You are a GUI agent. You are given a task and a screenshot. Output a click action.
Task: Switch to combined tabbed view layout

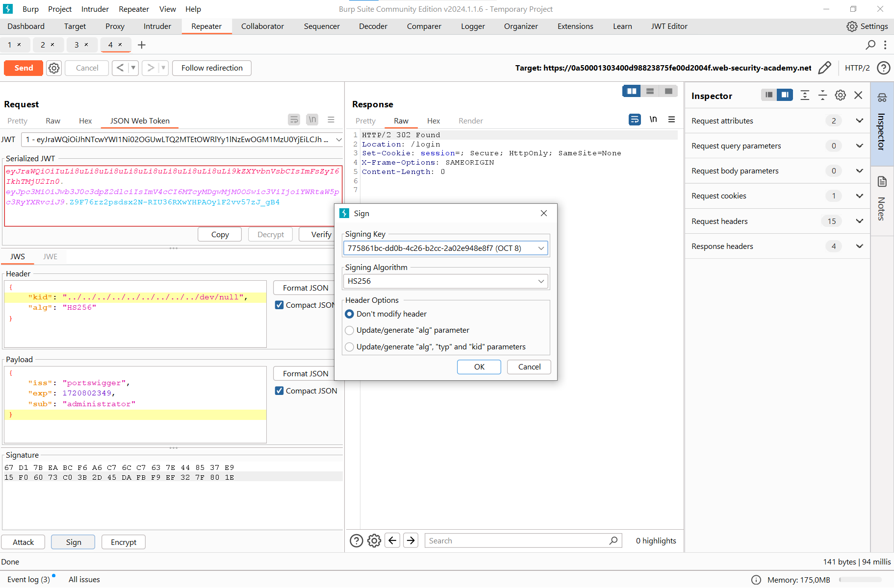(x=668, y=91)
